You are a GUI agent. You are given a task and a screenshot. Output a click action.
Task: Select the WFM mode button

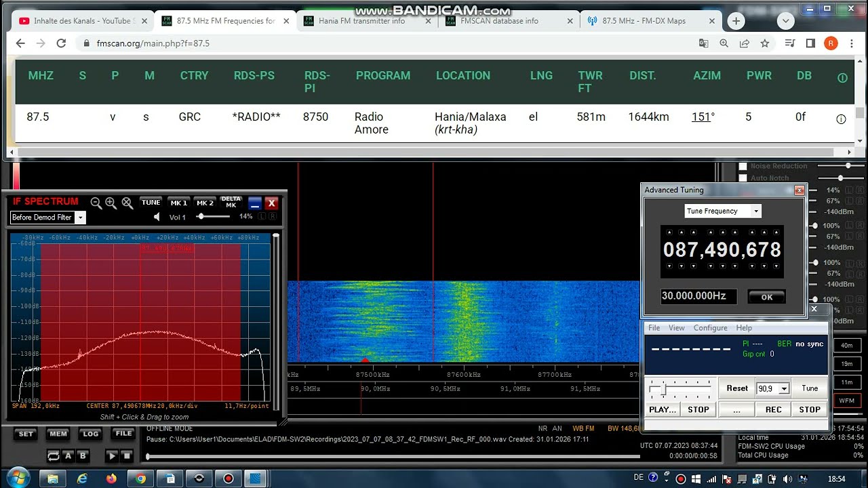847,401
